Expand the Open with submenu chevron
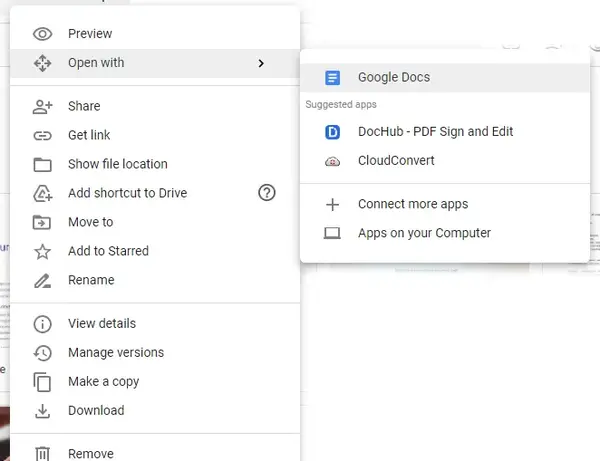 click(261, 63)
